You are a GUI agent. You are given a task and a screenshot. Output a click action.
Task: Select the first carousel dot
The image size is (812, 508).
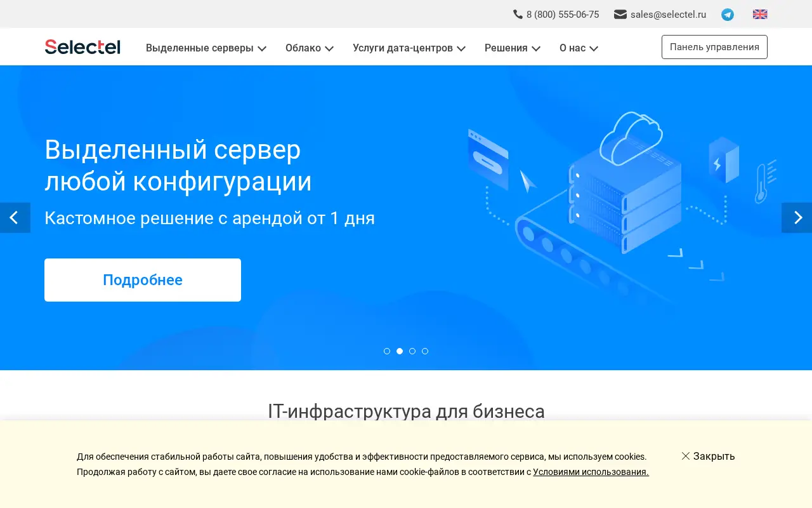click(387, 351)
